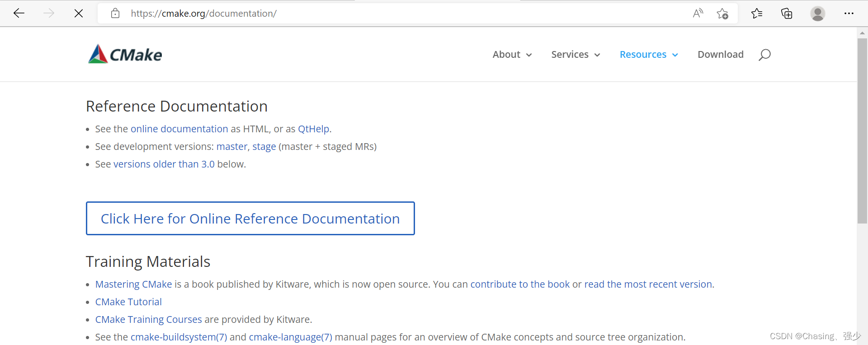The image size is (868, 345).
Task: Click the scrollbar up arrow
Action: click(862, 33)
